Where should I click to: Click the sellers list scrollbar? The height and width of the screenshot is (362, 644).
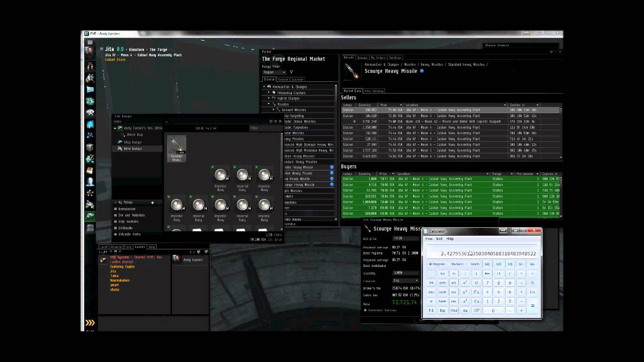coord(560,133)
